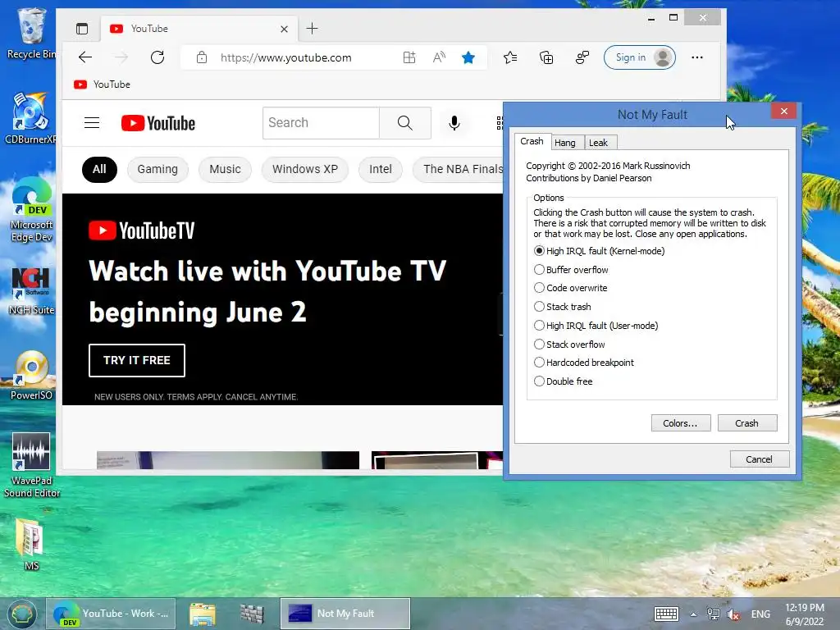Open Edge tab actions menu icon
Screen dimensions: 840x630
(82, 29)
